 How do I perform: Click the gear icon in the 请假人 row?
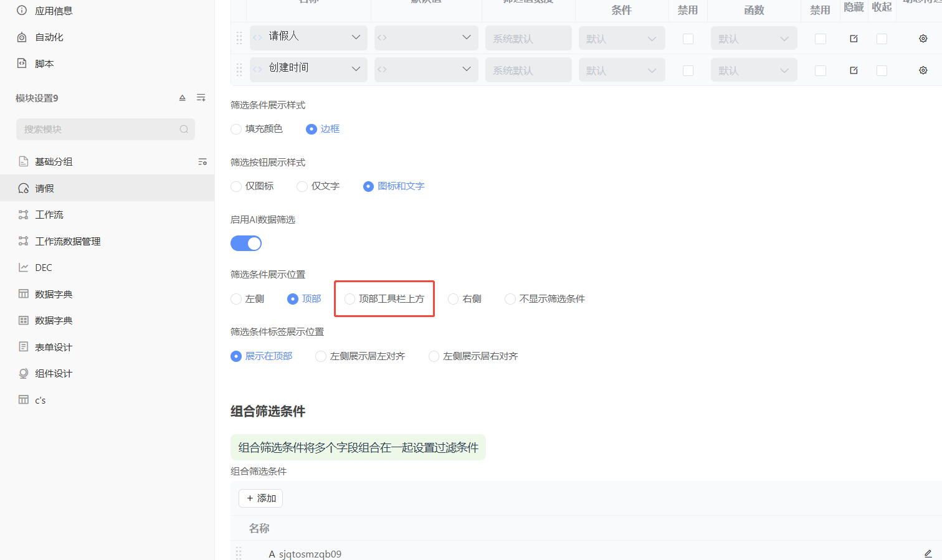pos(923,39)
